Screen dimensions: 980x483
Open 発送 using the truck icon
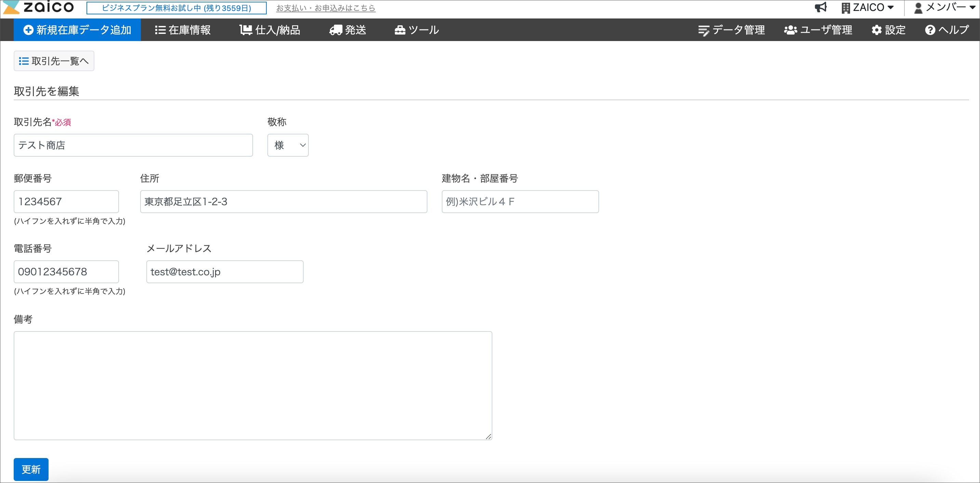[336, 30]
